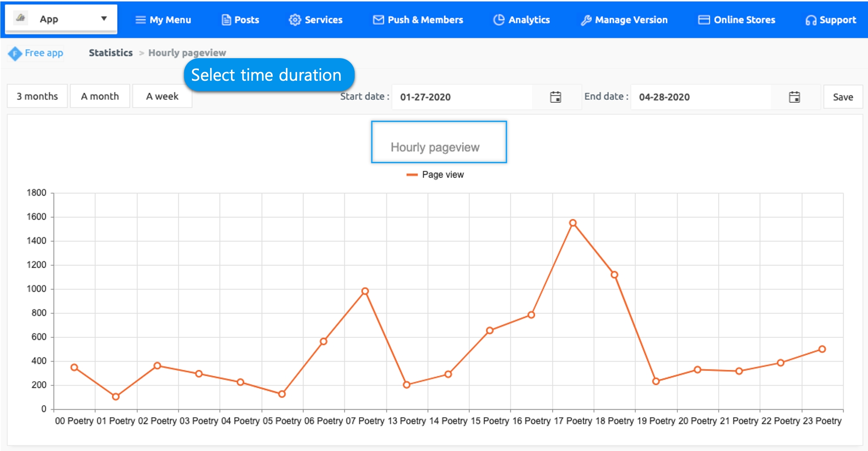
Task: Edit the End date field
Action: pyautogui.click(x=701, y=97)
